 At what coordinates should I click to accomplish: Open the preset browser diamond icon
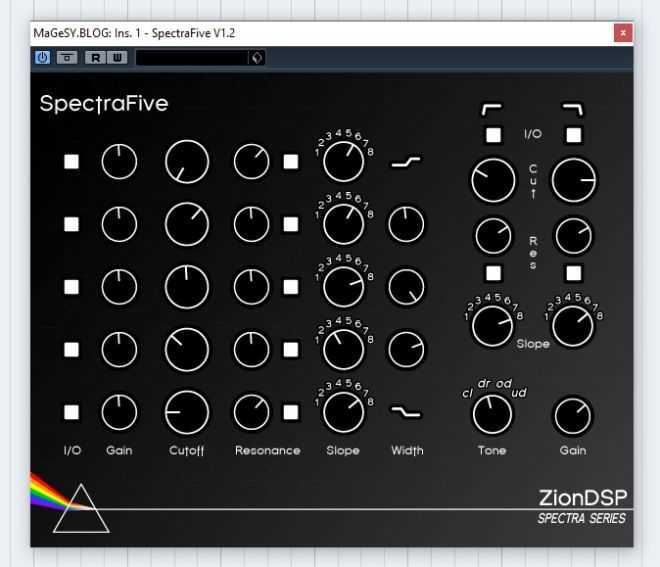pos(257,57)
